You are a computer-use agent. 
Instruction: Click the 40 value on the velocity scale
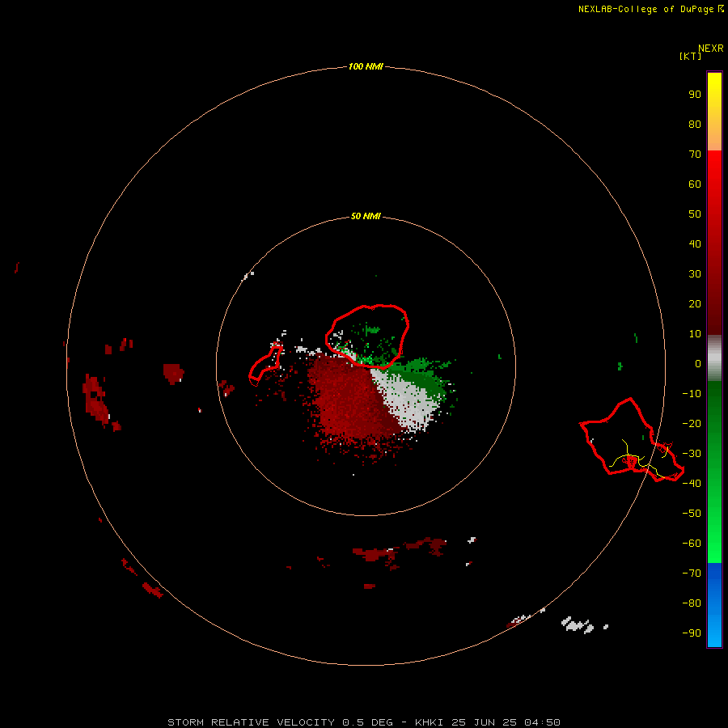click(695, 244)
